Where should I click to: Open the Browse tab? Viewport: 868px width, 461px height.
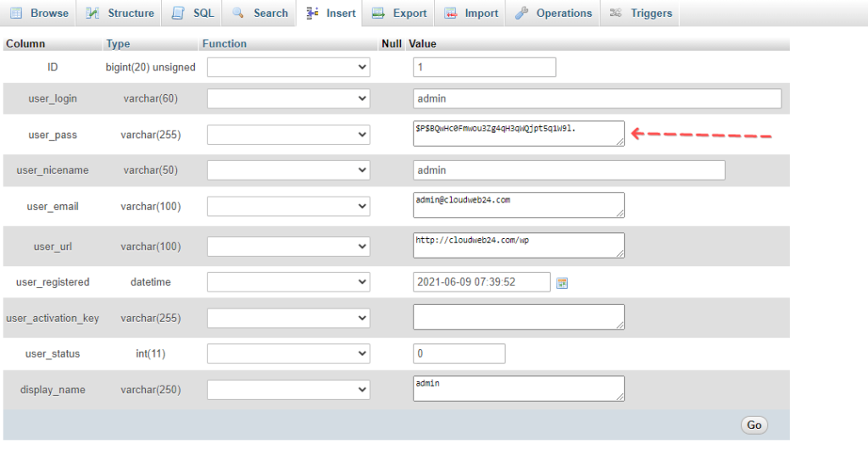click(x=40, y=14)
